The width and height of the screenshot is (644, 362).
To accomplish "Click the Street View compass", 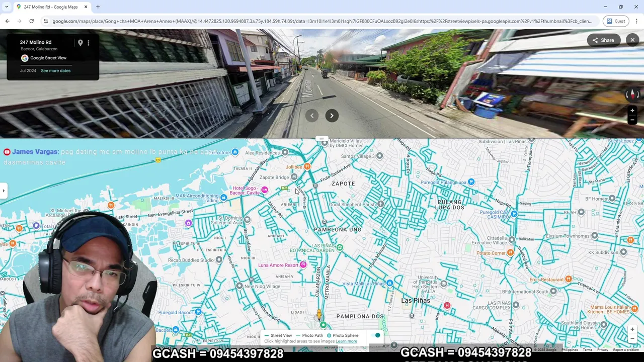I will (x=632, y=95).
